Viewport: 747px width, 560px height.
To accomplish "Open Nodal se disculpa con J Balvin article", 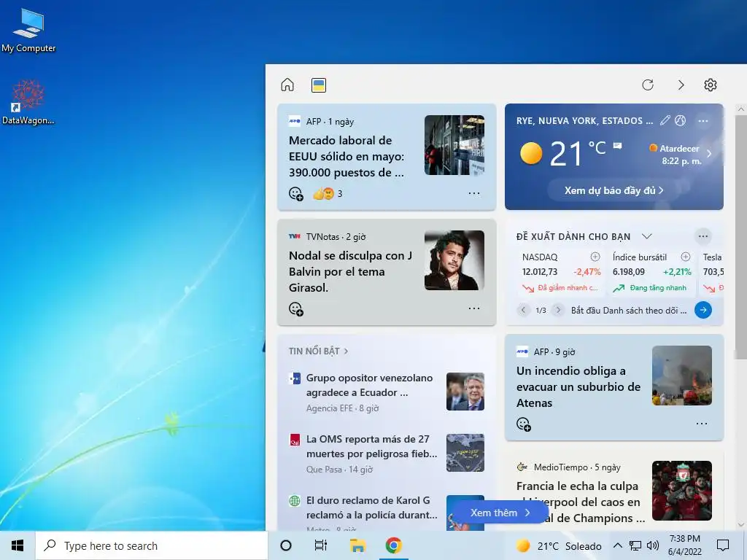I will click(350, 271).
